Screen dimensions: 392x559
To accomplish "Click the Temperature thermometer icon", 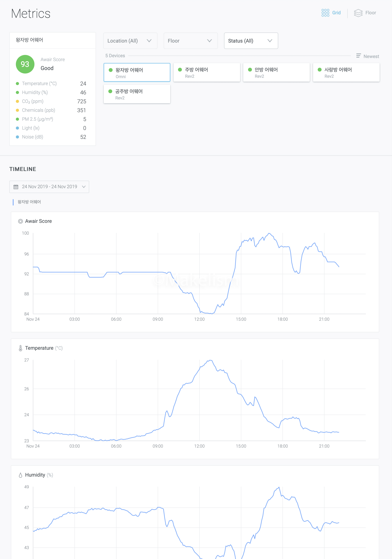I will [x=21, y=348].
